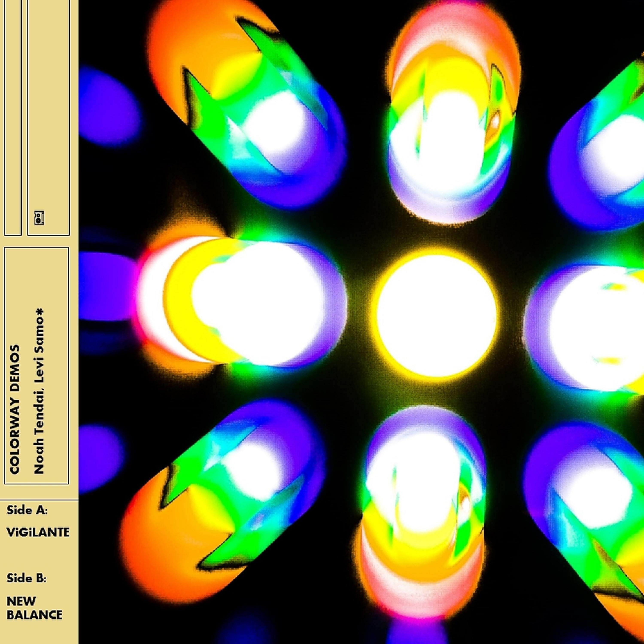Click the ViGiLANTE track title
This screenshot has width=644, height=644.
38,532
